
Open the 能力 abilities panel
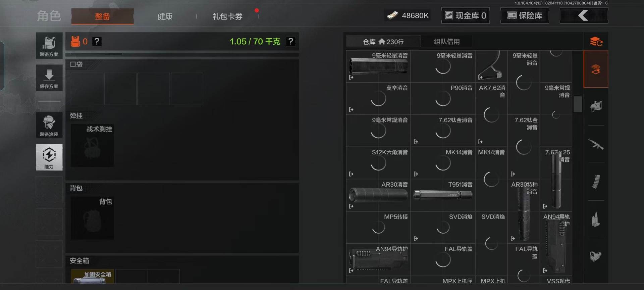click(x=49, y=157)
